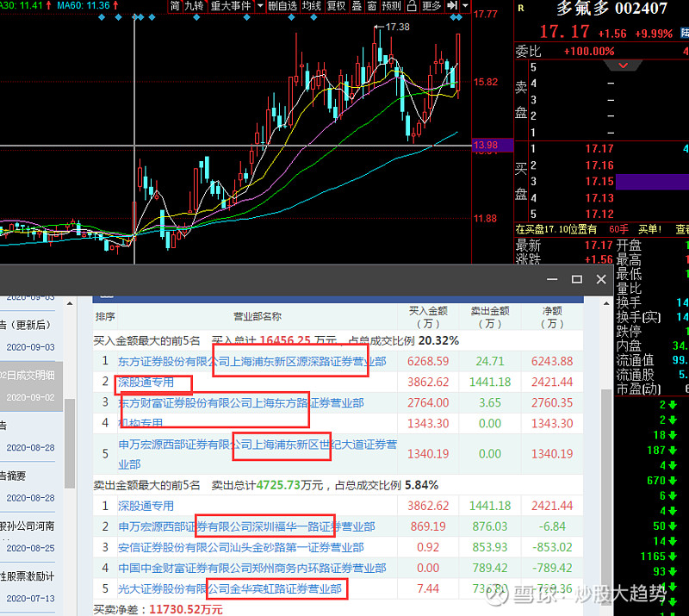The height and width of the screenshot is (616, 689).
Task: Open 申万宏源西部证券上海浦东新区世纪大道 link
Action: click(258, 454)
